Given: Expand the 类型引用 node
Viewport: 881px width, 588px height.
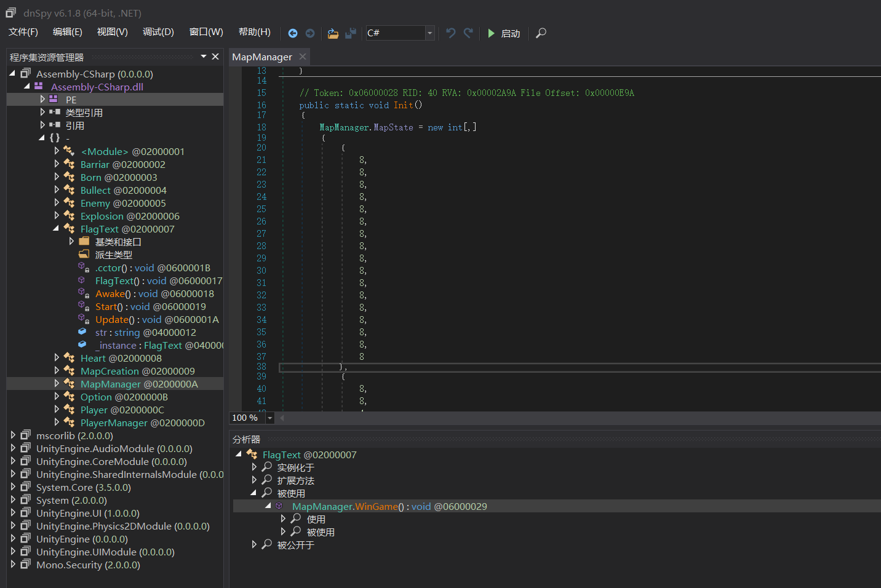Looking at the screenshot, I should (x=42, y=112).
